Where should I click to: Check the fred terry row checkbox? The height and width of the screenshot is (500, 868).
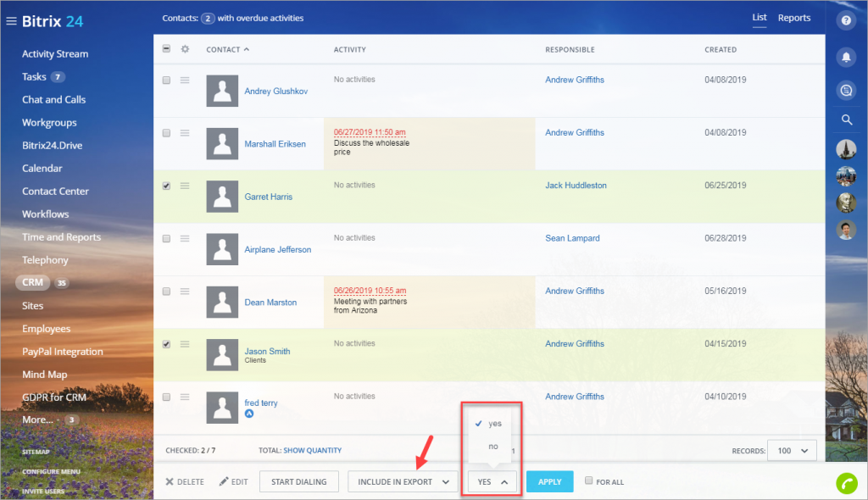(166, 397)
